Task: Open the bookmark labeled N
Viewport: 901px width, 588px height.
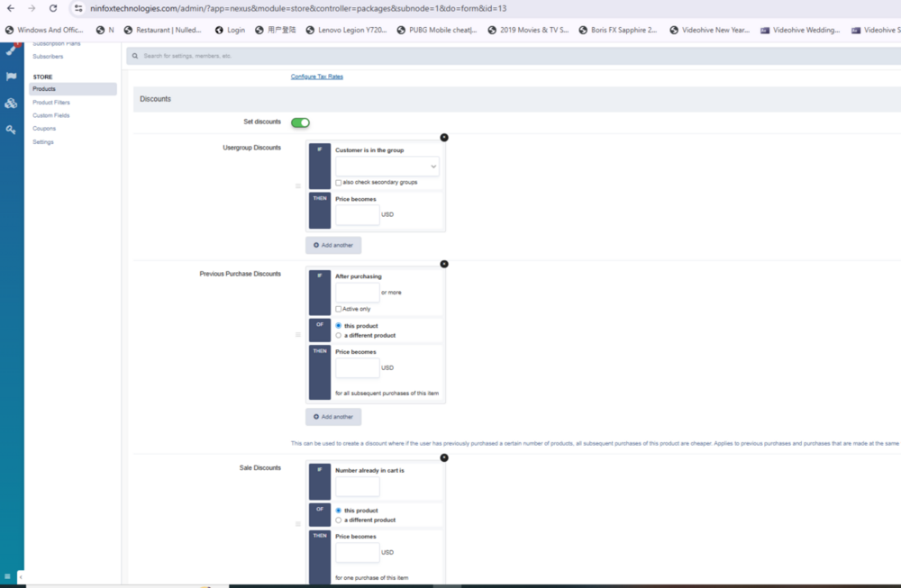Action: 105,30
